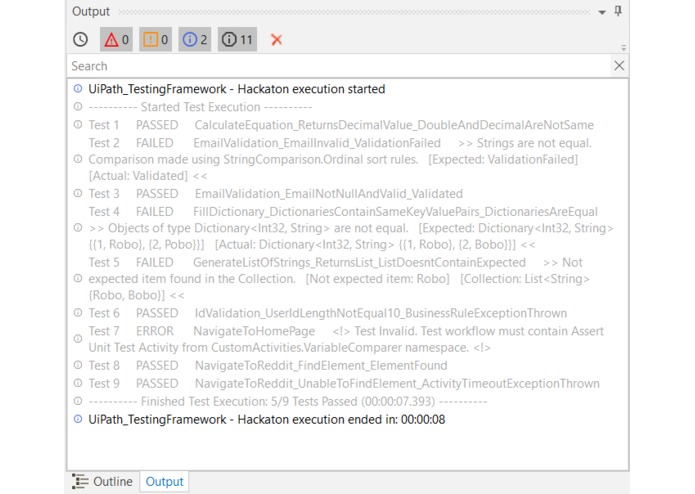Click the info icon beside execution ended line
Viewport: 695px width, 494px height.
point(78,419)
